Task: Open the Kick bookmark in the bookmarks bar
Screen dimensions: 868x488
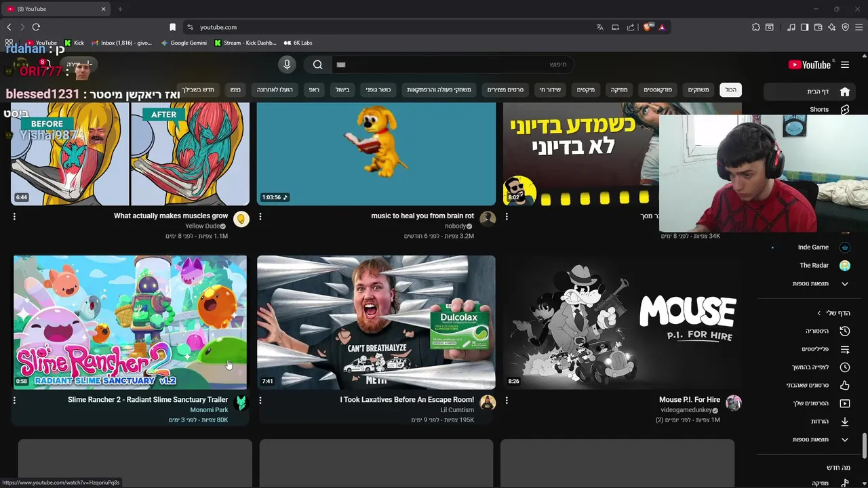Action: [x=74, y=43]
